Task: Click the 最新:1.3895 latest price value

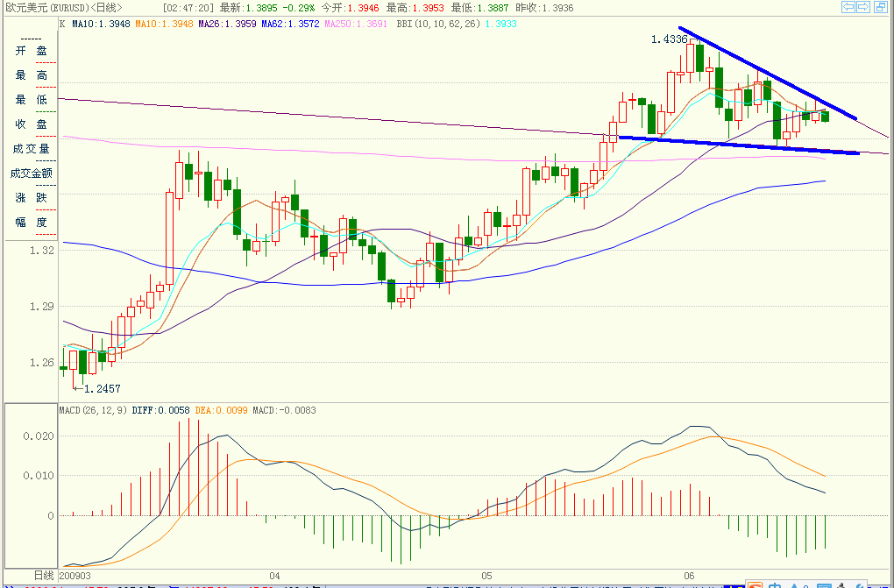Action: pos(247,8)
